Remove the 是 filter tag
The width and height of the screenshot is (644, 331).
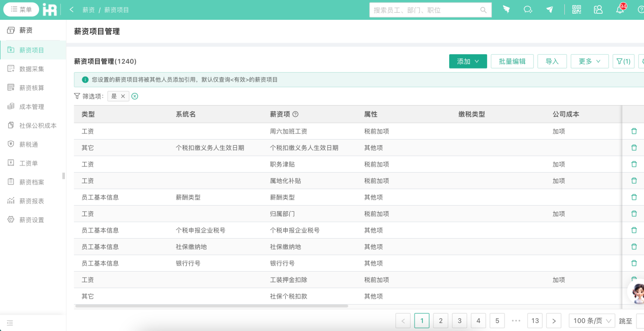122,95
